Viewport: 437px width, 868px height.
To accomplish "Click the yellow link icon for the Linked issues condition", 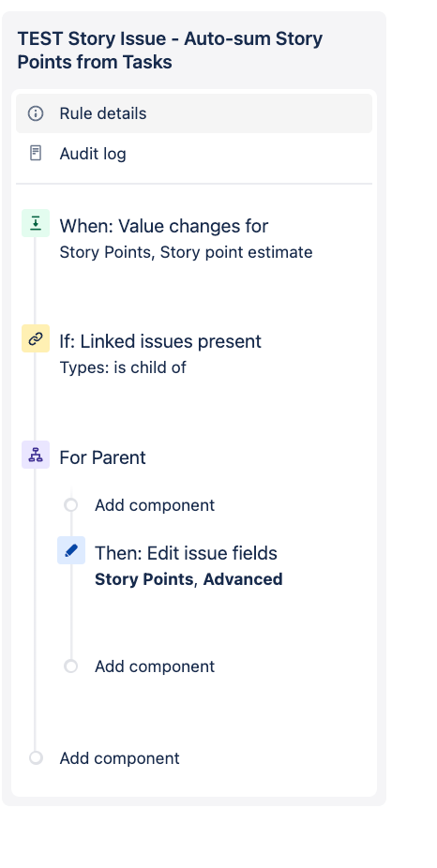I will coord(36,338).
